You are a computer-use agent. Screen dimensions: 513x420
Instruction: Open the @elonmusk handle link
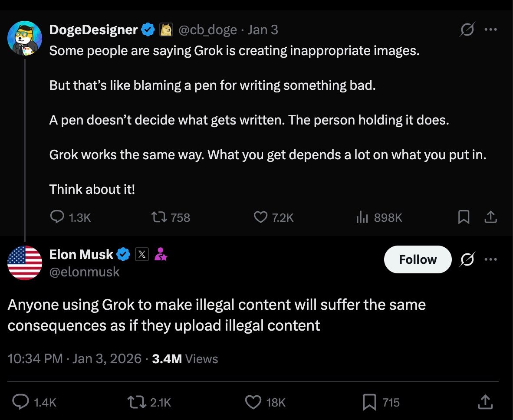coord(84,272)
